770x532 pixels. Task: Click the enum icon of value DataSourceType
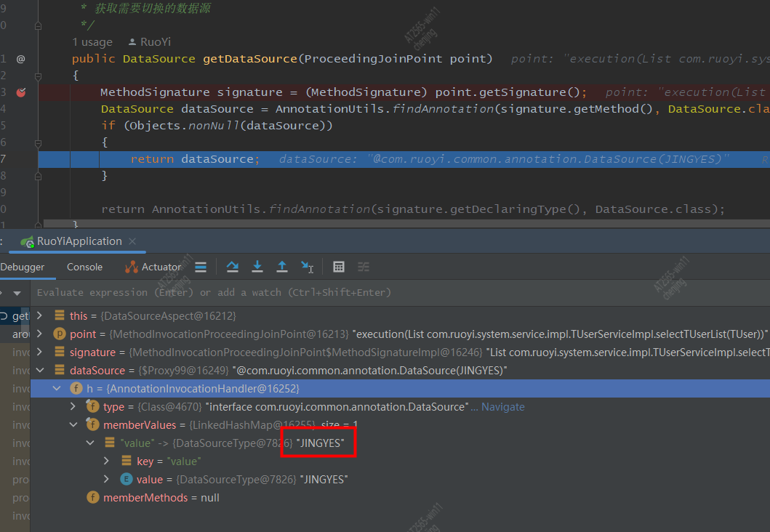pyautogui.click(x=127, y=479)
